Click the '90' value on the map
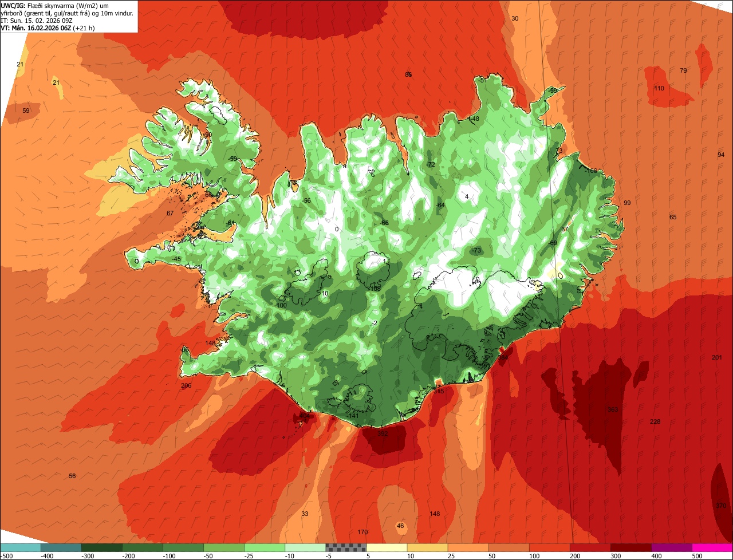The height and width of the screenshot is (560, 733). point(208,135)
